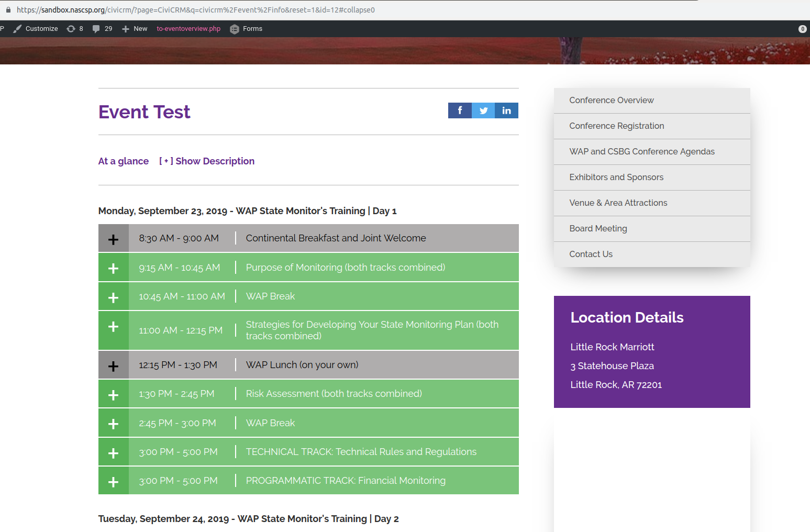
Task: Share event on Facebook icon
Action: 460,110
